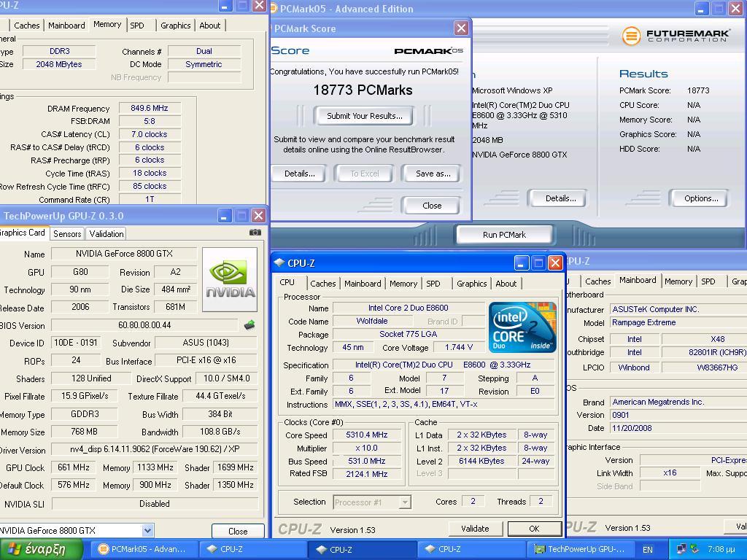Click the Rated FSB value 2124.1 MHz
Viewport: 747px width, 560px height.
367,474
